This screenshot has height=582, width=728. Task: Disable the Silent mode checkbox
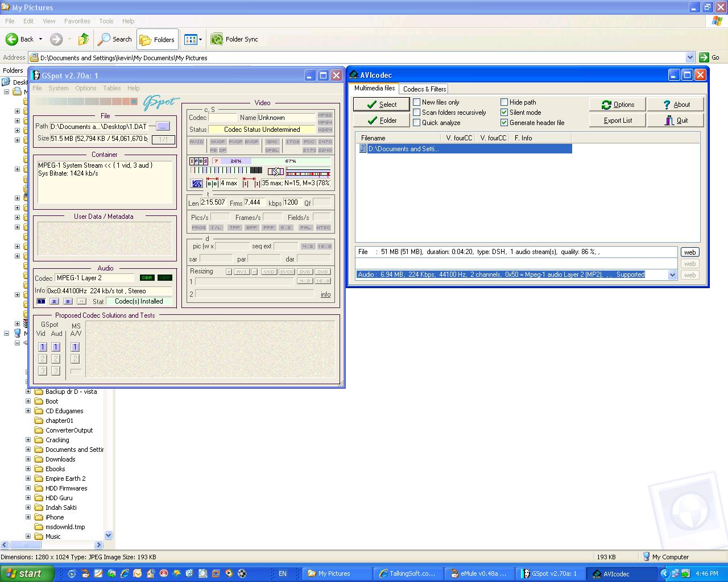(x=504, y=113)
